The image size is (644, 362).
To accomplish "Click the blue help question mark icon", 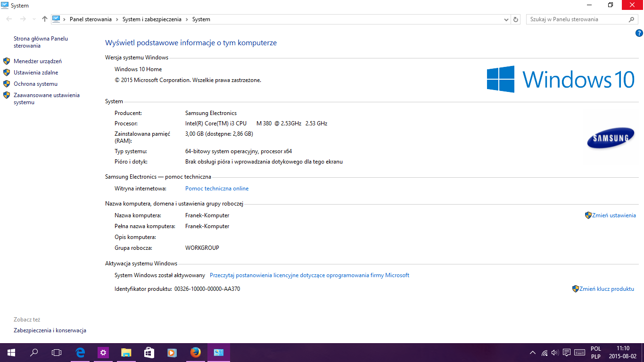I will 639,33.
